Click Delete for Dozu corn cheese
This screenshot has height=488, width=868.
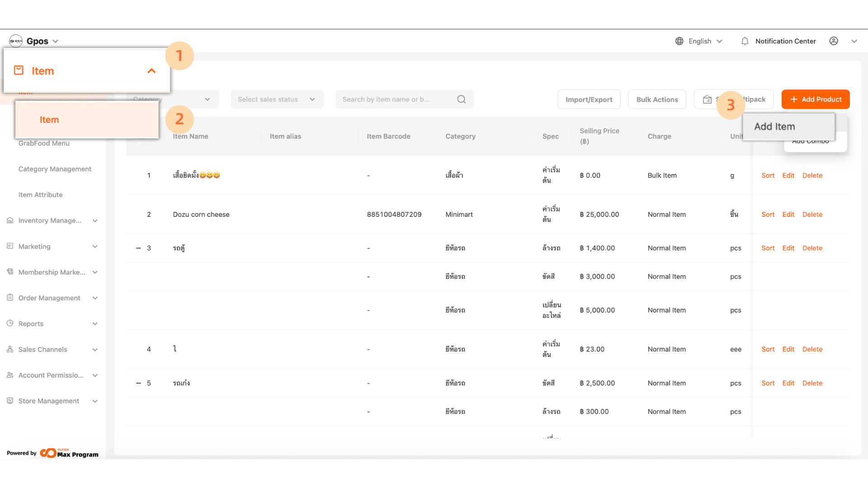tap(812, 215)
